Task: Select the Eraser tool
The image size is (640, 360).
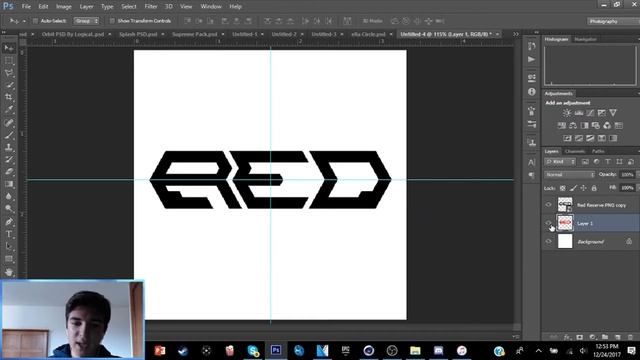Action: point(9,171)
